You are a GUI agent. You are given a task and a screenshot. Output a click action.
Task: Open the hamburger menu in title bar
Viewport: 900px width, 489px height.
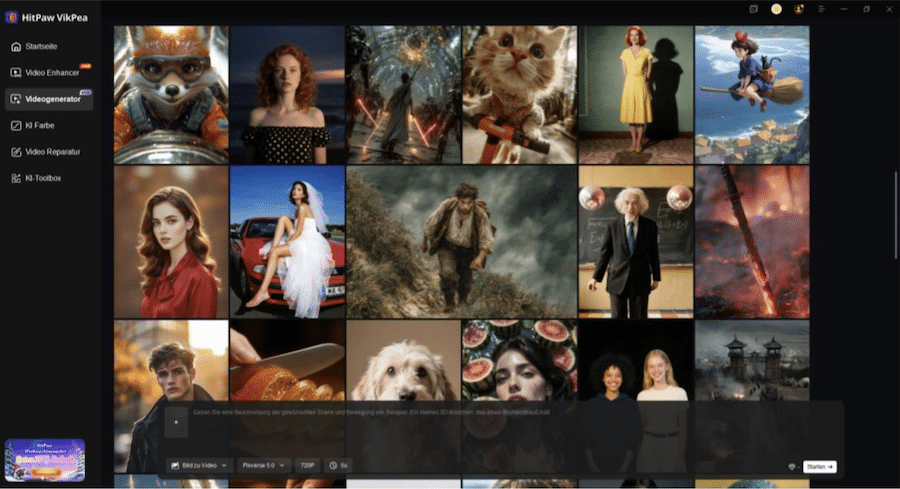click(x=821, y=9)
